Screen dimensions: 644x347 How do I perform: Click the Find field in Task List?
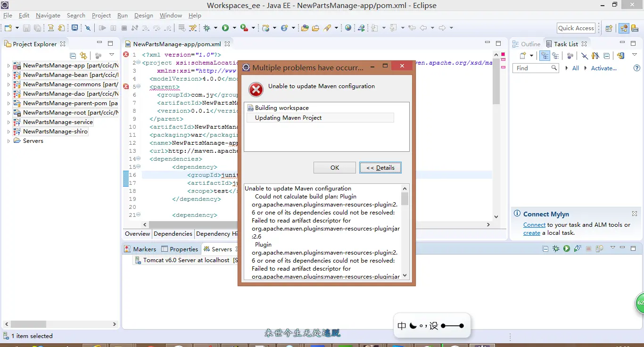pos(536,68)
